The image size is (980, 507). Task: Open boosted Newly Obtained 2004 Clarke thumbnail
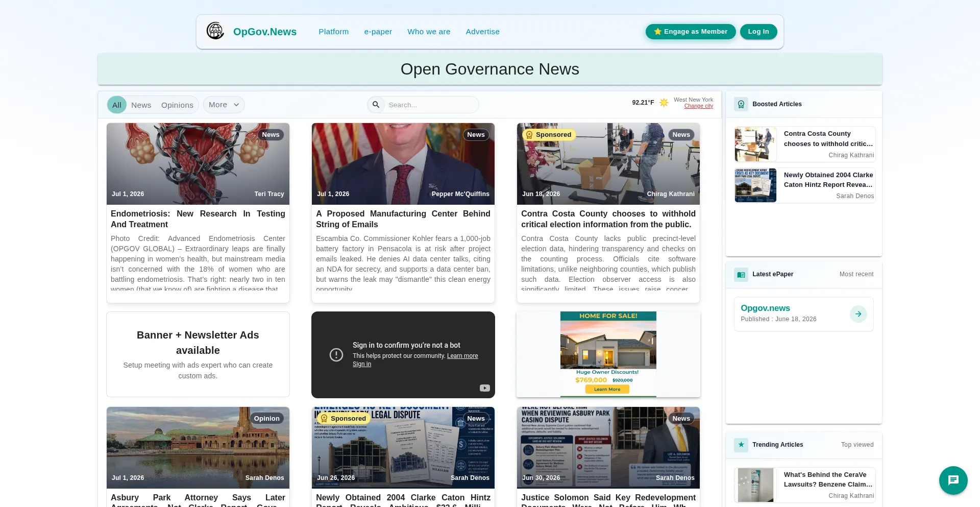point(755,185)
